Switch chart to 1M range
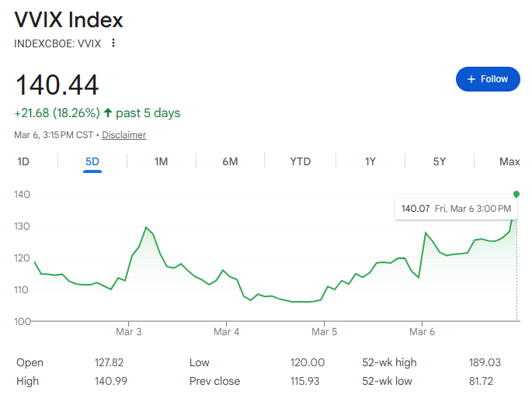The height and width of the screenshot is (405, 532). [x=161, y=161]
